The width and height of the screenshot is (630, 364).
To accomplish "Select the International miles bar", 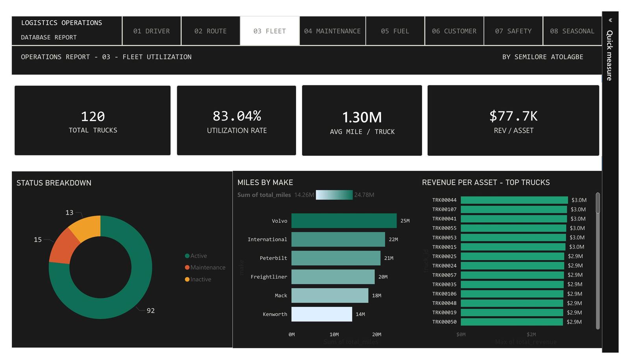I will [x=338, y=239].
